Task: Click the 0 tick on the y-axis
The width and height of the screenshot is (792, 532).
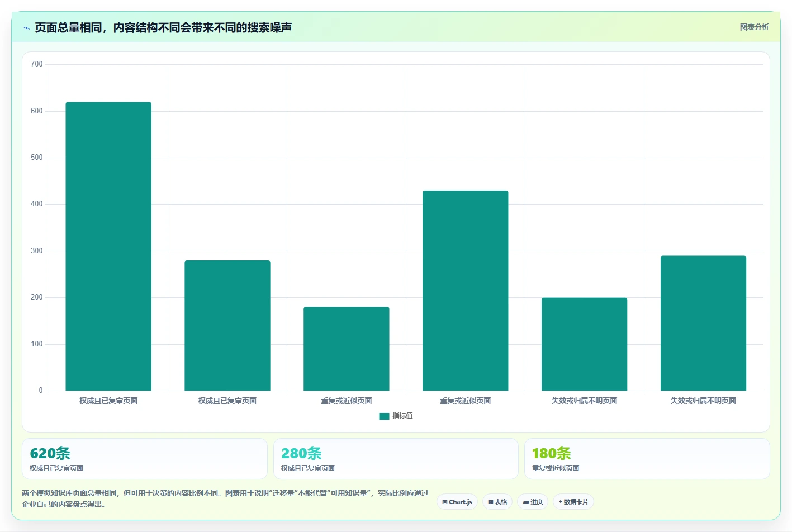Action: pyautogui.click(x=41, y=391)
